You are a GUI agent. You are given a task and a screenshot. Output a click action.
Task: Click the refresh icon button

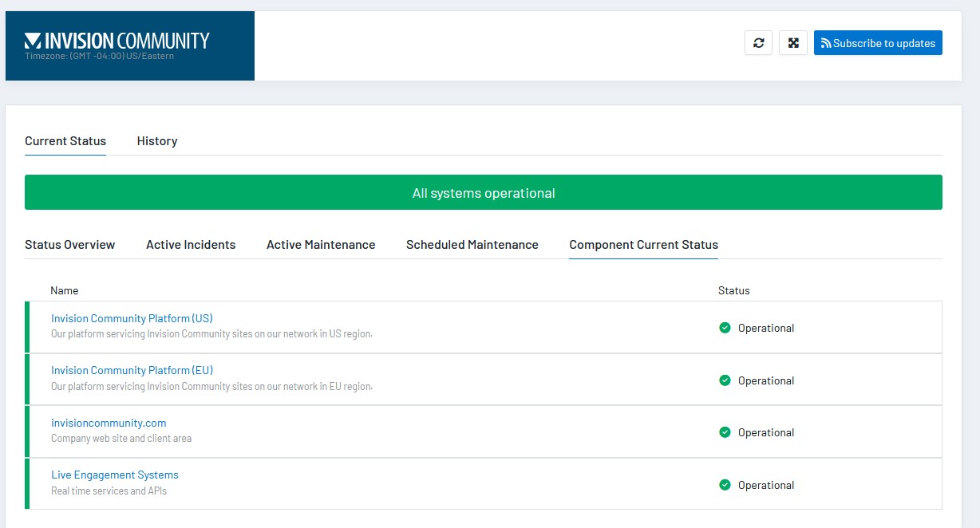click(x=758, y=43)
